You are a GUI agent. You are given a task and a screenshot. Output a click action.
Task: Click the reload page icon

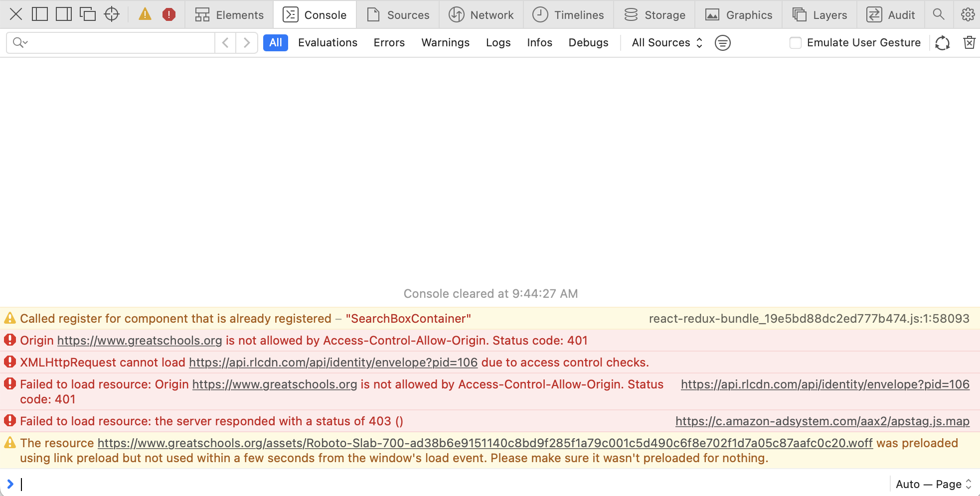942,43
